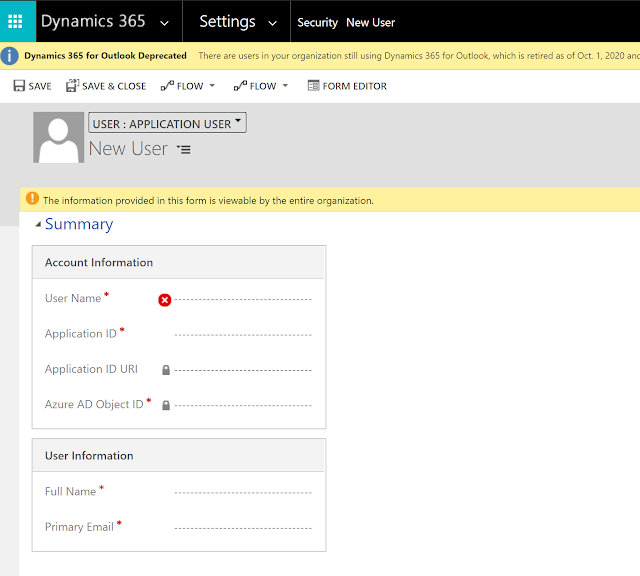Image resolution: width=640 pixels, height=576 pixels.
Task: Open the User: Application User form selector
Action: (x=167, y=123)
